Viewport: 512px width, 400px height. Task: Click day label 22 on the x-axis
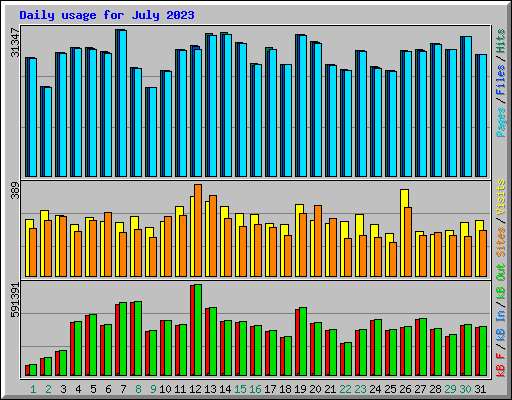point(345,389)
